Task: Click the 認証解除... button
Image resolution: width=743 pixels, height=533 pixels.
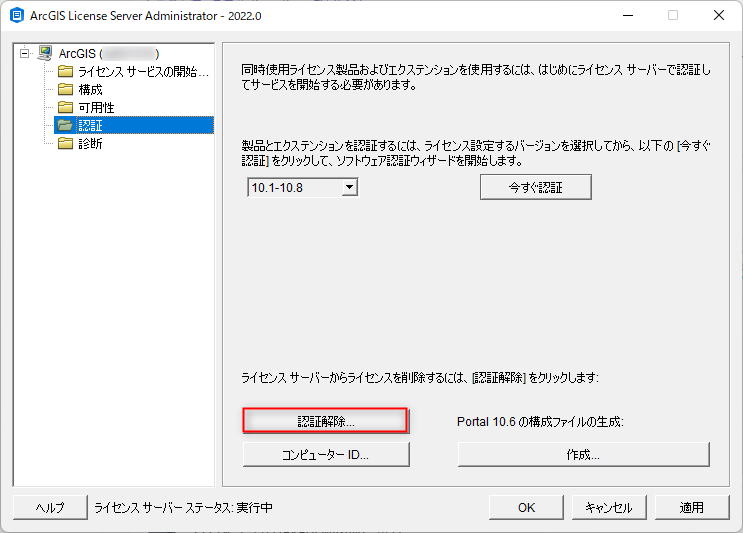Action: coord(326,421)
